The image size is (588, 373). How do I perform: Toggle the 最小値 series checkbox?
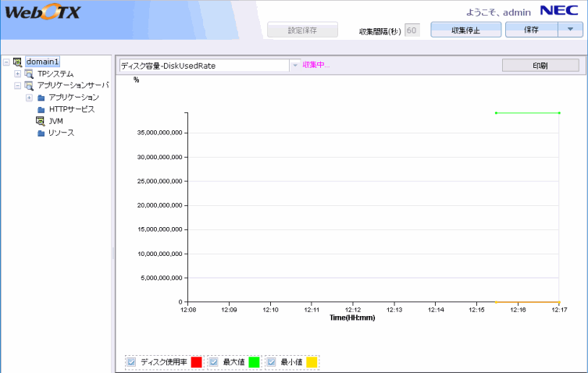(x=272, y=362)
